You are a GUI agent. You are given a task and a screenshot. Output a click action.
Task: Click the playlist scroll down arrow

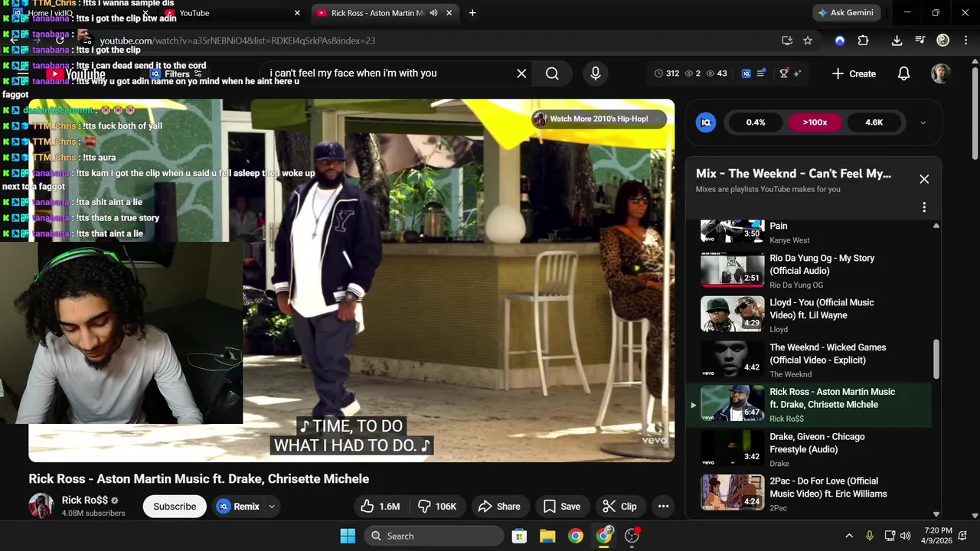click(x=936, y=514)
